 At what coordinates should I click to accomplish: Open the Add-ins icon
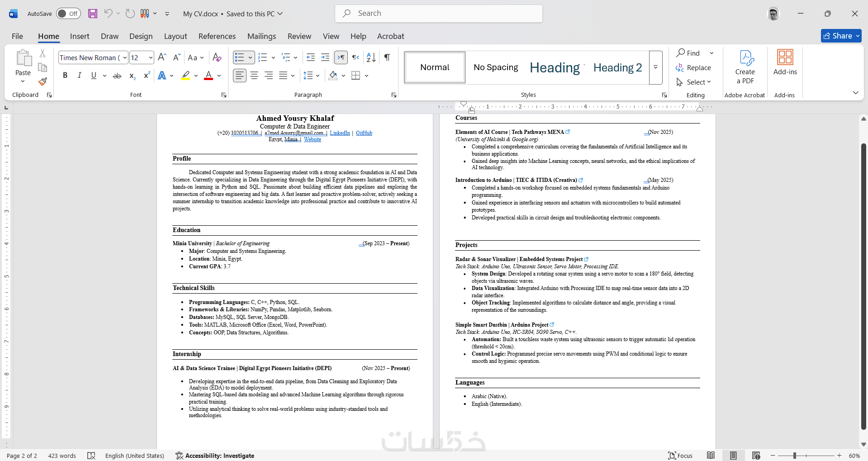[x=785, y=62]
